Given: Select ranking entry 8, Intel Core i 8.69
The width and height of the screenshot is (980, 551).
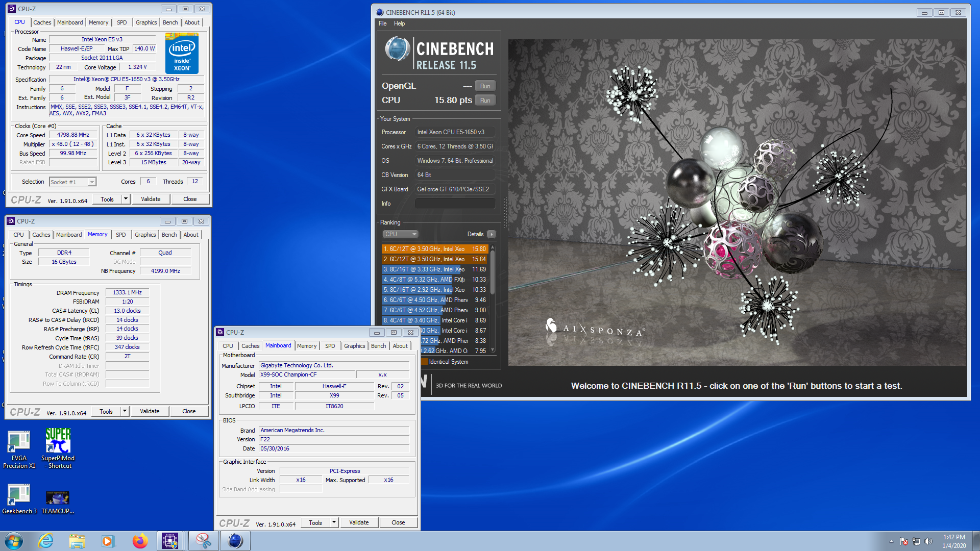Looking at the screenshot, I should tap(435, 320).
